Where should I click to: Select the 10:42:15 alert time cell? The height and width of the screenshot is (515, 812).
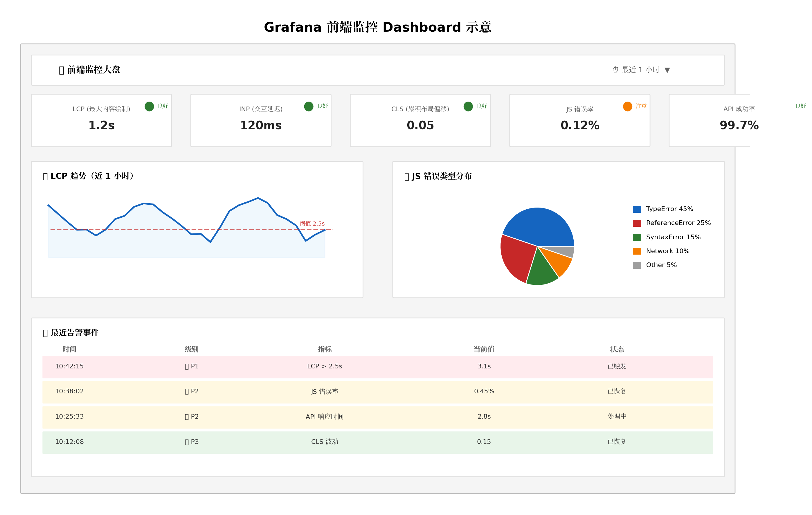point(69,366)
